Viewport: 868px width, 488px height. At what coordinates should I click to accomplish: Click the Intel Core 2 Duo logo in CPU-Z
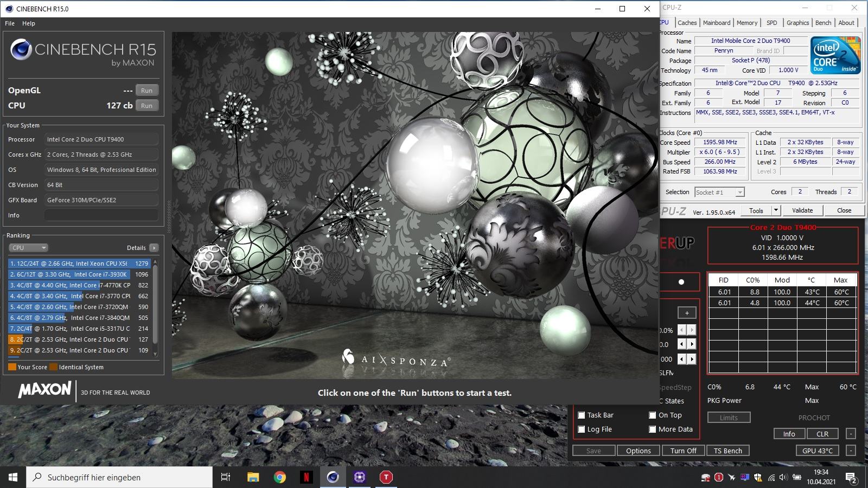[835, 55]
